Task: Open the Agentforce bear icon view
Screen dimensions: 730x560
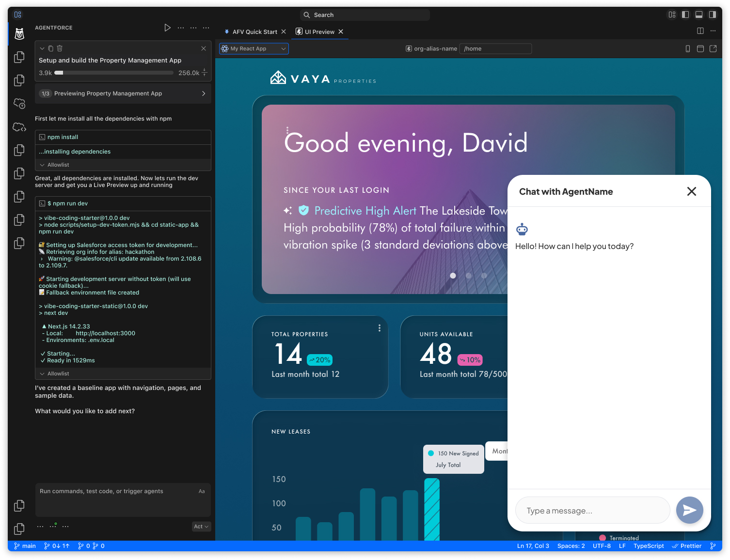Action: coord(19,34)
